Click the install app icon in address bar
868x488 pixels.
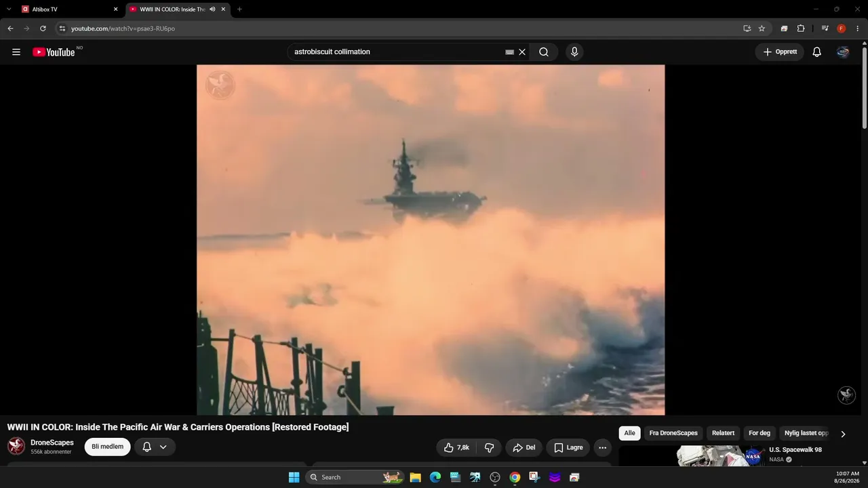(747, 28)
